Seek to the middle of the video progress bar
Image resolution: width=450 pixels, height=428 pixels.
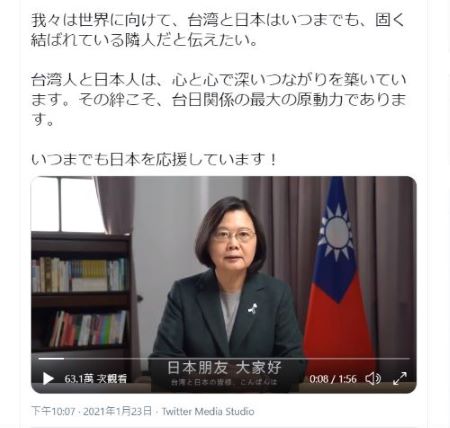(224, 359)
